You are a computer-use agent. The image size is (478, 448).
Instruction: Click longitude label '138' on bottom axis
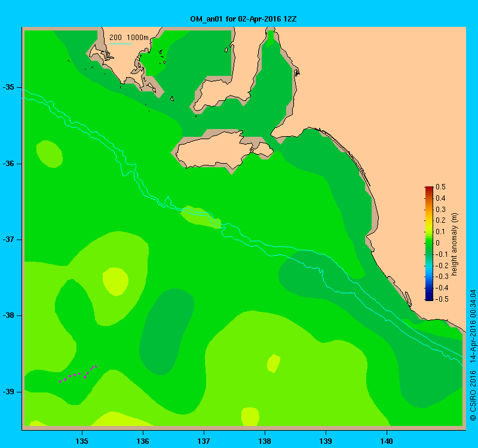(x=265, y=441)
